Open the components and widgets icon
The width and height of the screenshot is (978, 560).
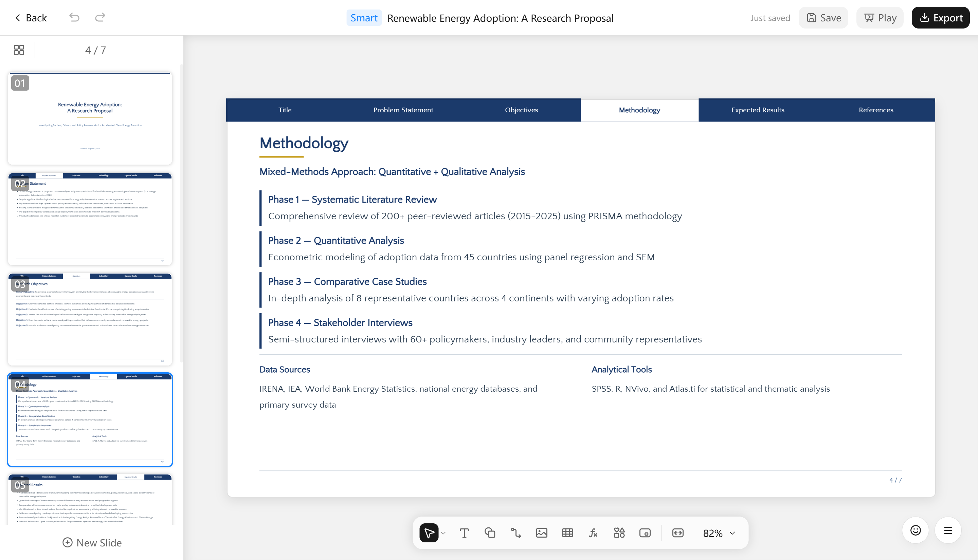click(x=619, y=533)
